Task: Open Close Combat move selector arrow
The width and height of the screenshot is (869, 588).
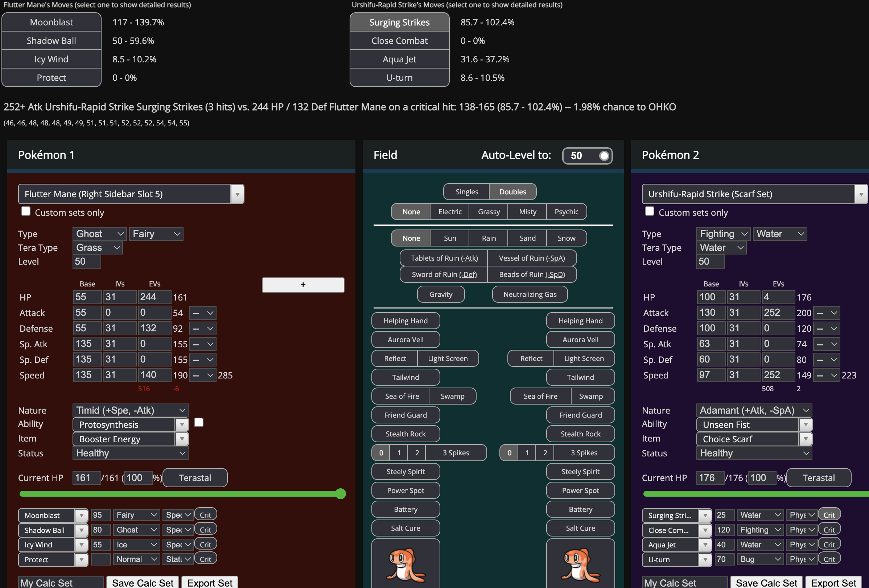Action: coord(705,530)
